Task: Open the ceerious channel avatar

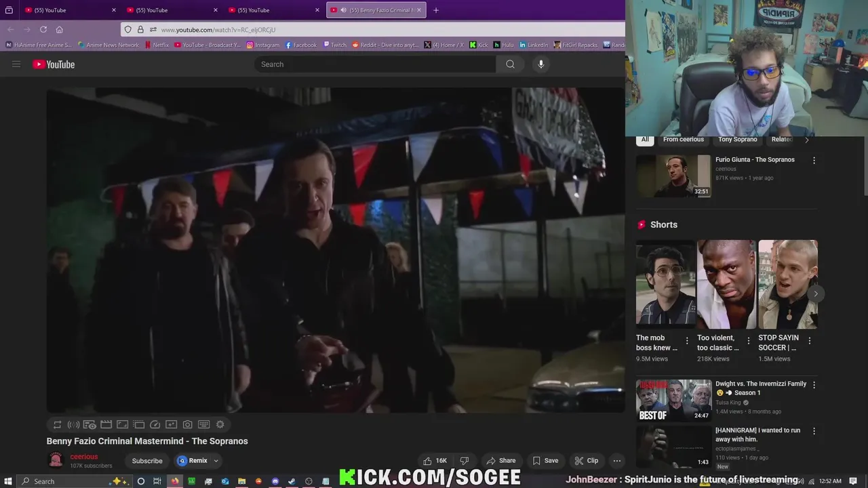Action: (56, 461)
